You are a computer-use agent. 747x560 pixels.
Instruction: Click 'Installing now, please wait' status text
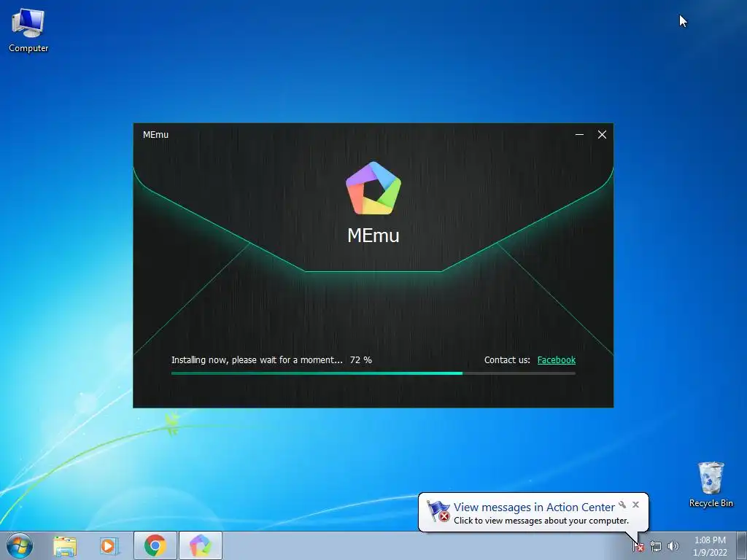point(257,360)
